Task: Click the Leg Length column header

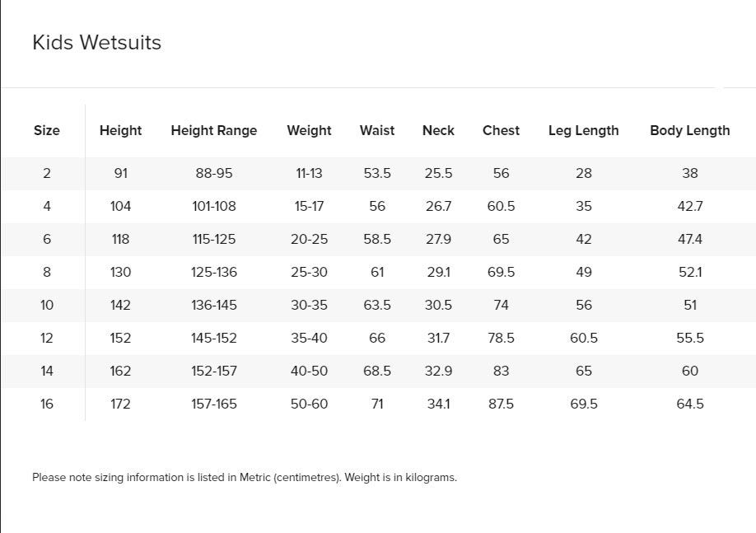Action: click(x=583, y=130)
